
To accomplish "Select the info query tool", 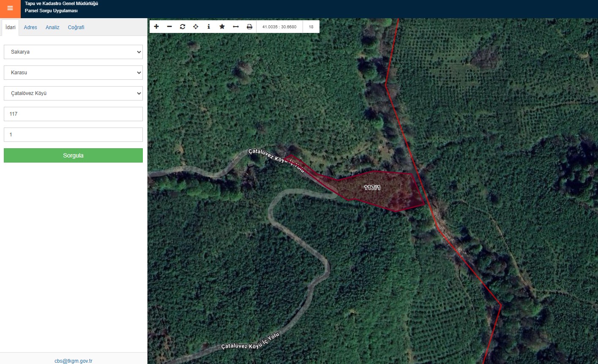I will pos(209,27).
